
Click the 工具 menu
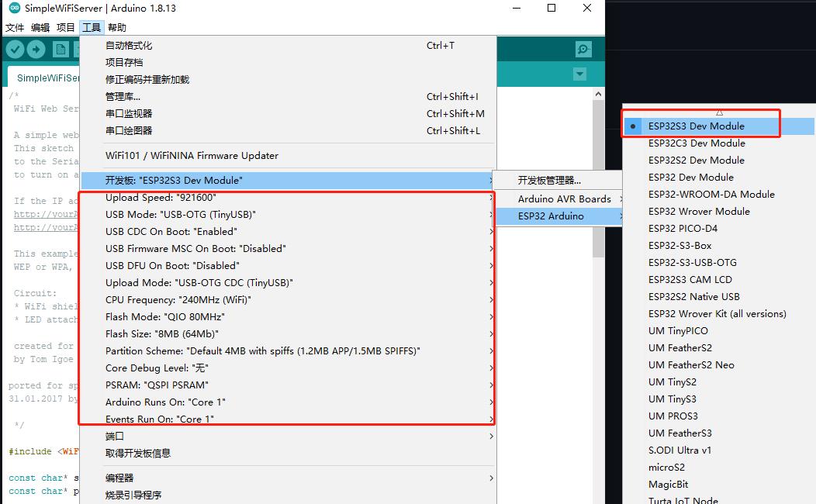[x=92, y=28]
